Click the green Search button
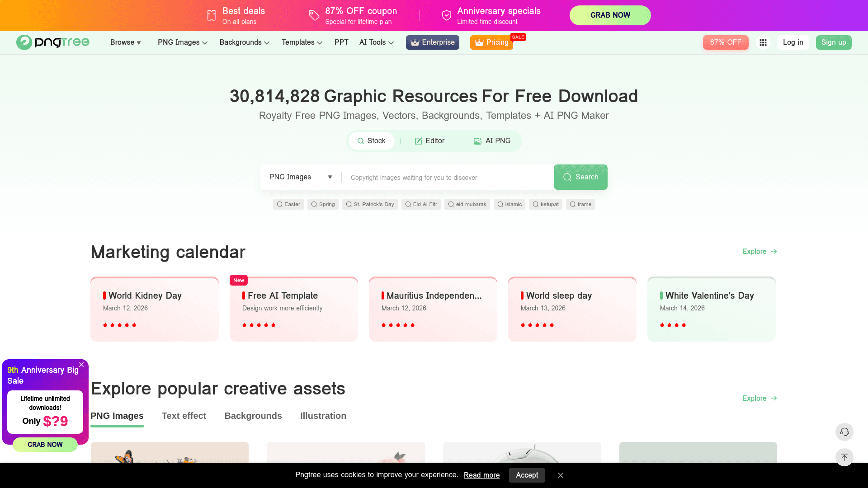868x488 pixels. 580,177
